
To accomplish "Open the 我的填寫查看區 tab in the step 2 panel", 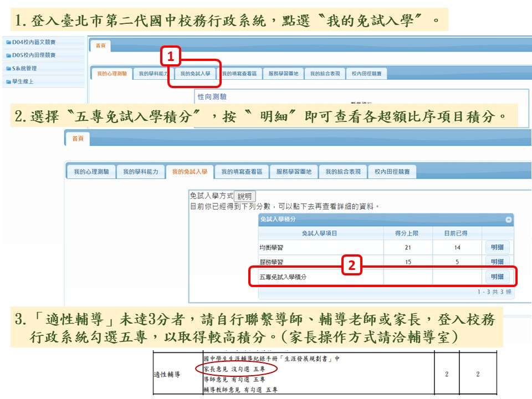I will [241, 172].
